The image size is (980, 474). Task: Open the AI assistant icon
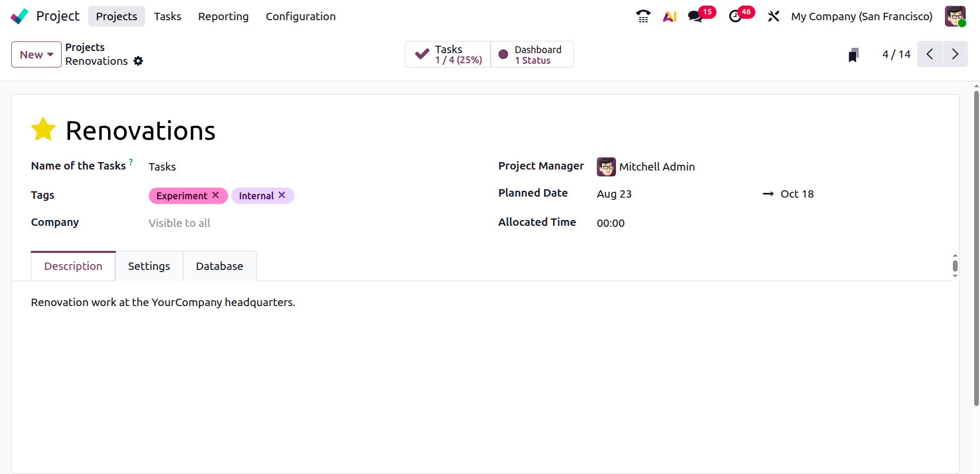tap(670, 16)
